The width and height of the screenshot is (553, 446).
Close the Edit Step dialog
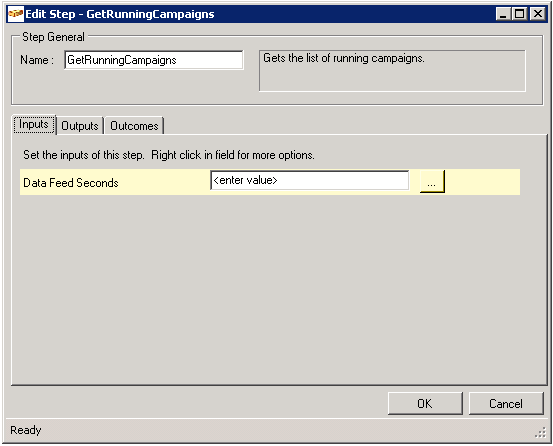(x=538, y=14)
